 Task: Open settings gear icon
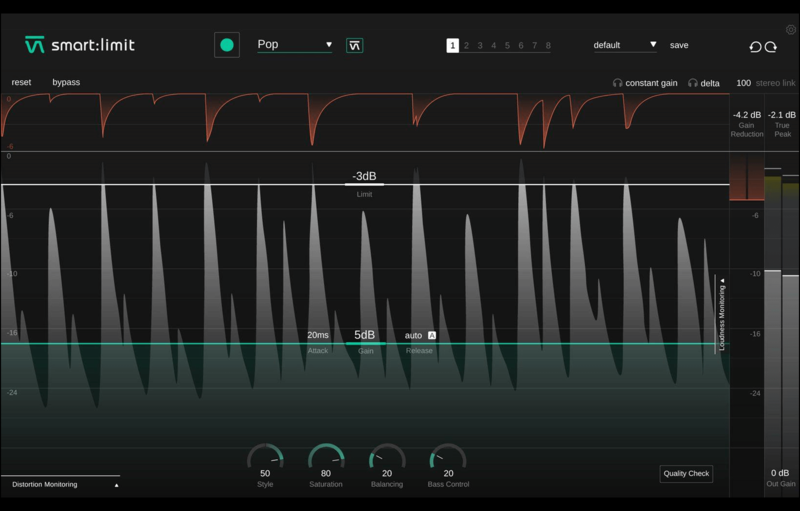pos(791,30)
